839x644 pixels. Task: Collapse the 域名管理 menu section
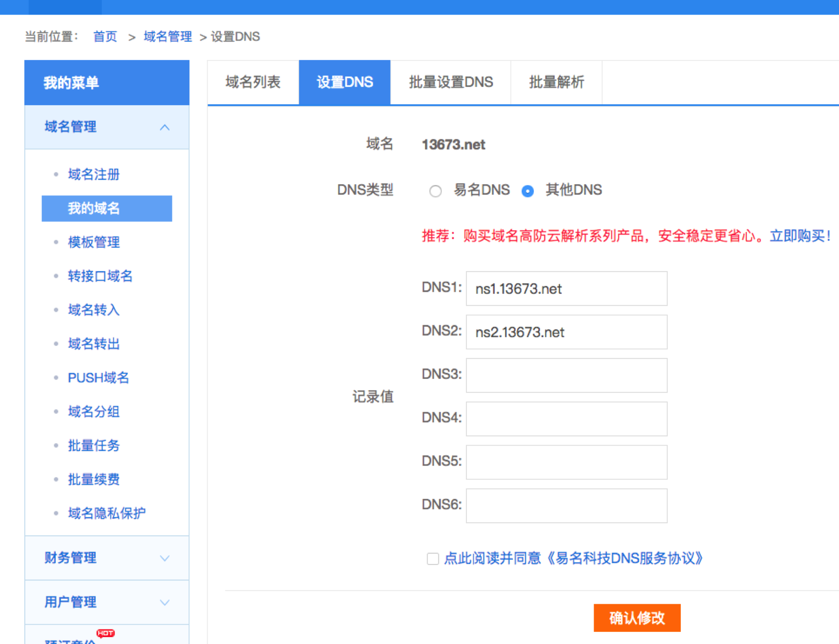(x=165, y=128)
